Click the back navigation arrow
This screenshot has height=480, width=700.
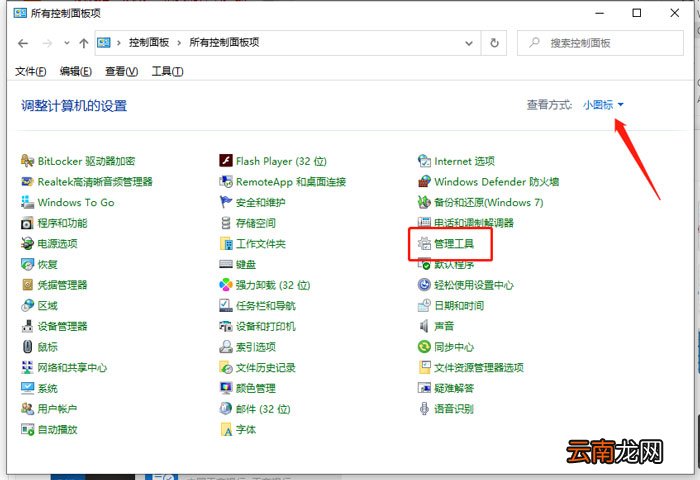(23, 43)
